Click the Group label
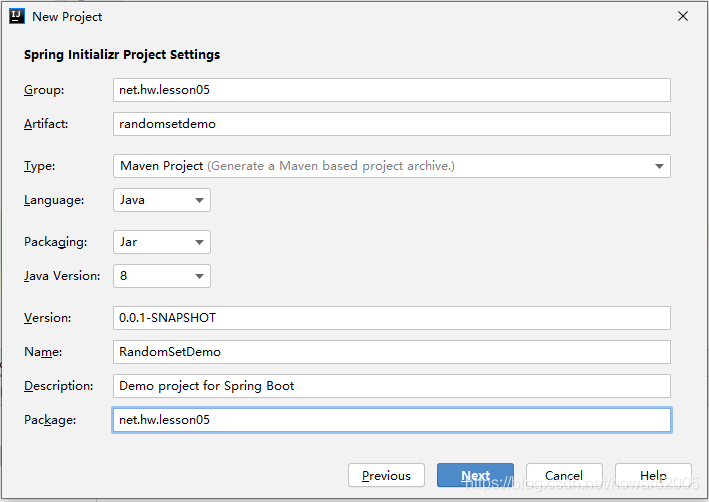This screenshot has width=709, height=502. (x=44, y=90)
